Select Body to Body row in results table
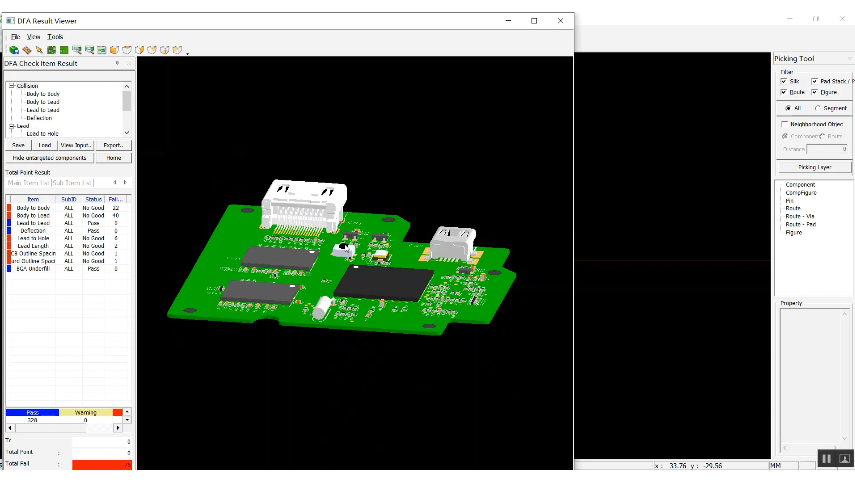 click(69, 208)
